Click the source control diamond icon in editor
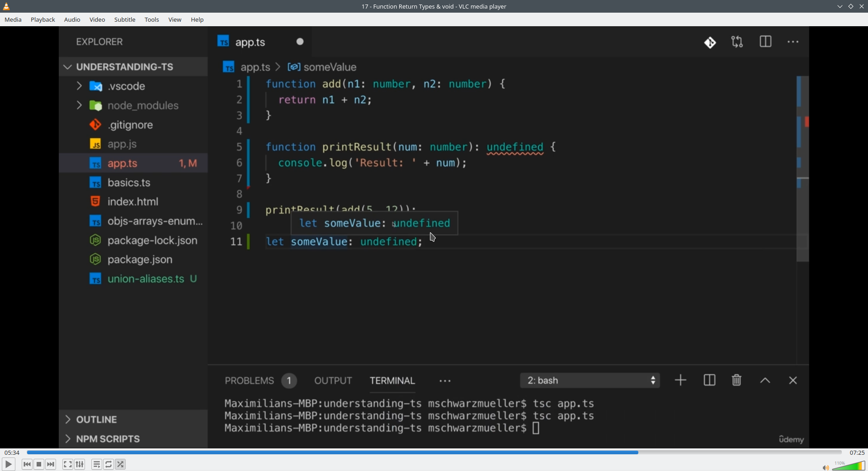868x471 pixels. coord(710,42)
